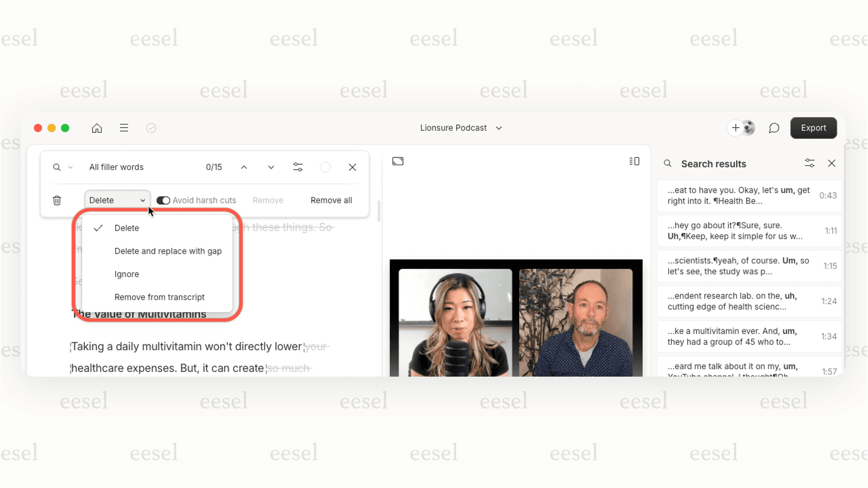
Task: Open the Delete action dropdown
Action: point(117,200)
